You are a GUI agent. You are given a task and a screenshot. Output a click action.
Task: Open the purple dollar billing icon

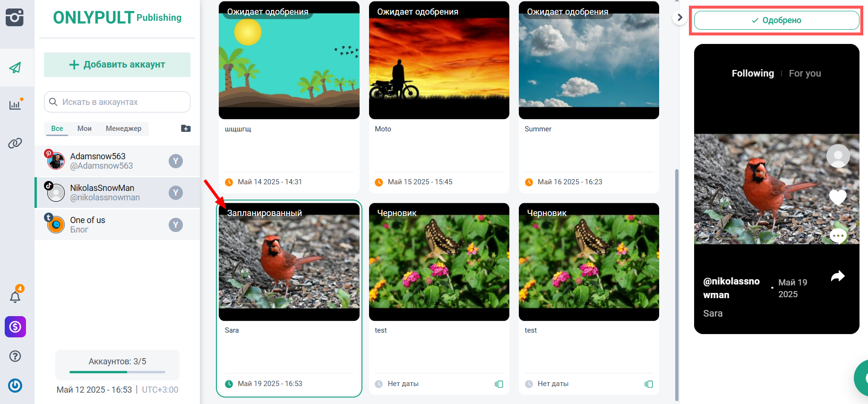click(x=15, y=327)
